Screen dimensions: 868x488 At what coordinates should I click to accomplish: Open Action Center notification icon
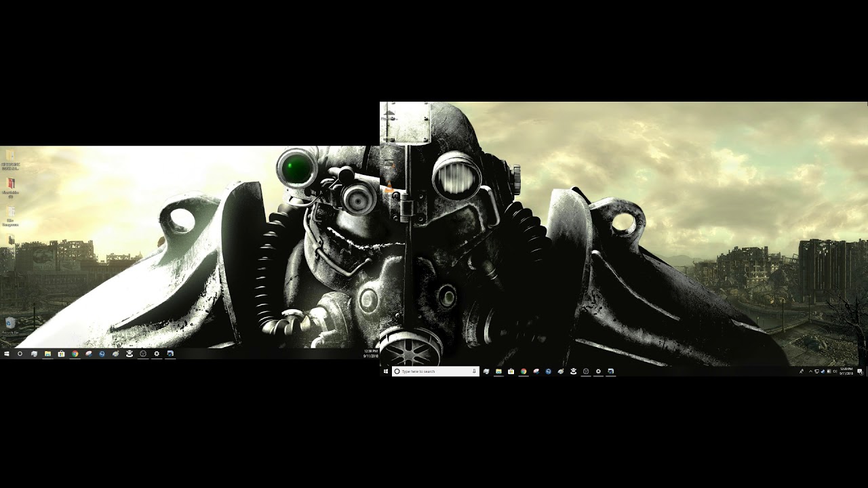coord(860,371)
